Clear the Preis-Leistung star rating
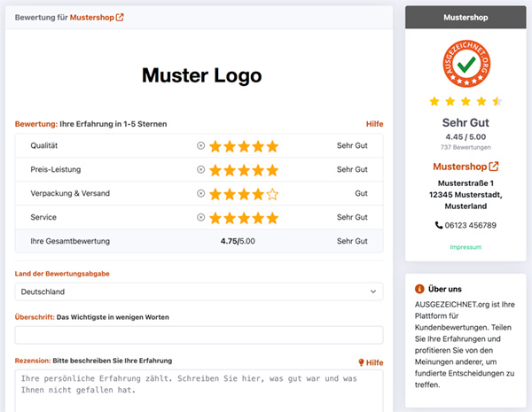The image size is (532, 412). (x=200, y=169)
